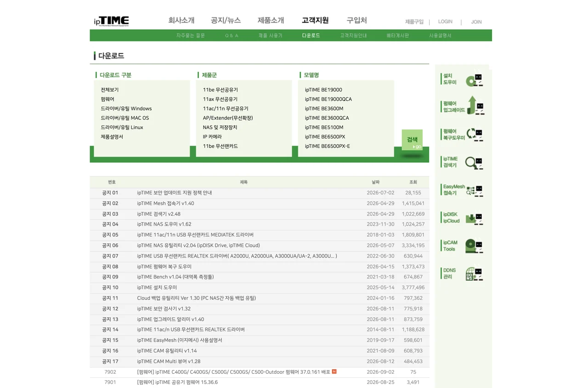The image size is (588, 388).
Task: Open the ipDISK ipCloud sidebar icon
Action: click(463, 217)
